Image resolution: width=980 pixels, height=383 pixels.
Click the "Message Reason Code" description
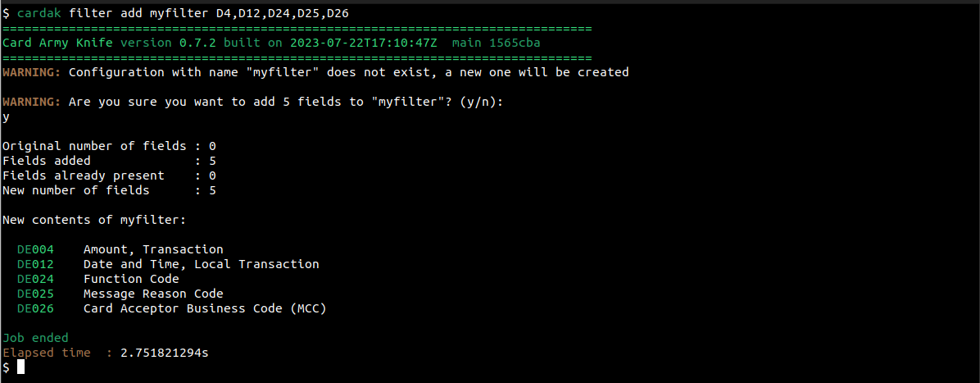pyautogui.click(x=153, y=294)
